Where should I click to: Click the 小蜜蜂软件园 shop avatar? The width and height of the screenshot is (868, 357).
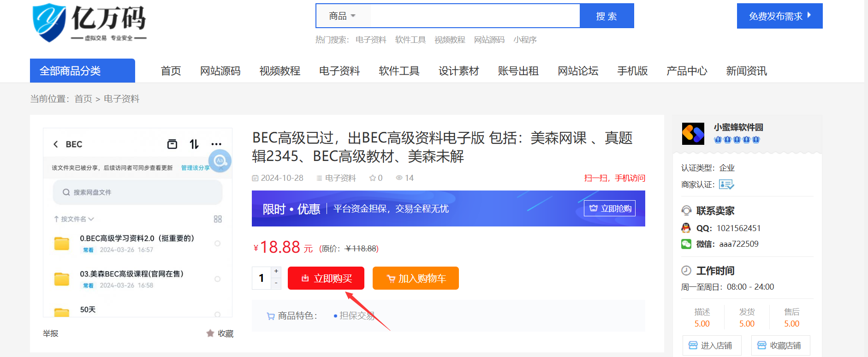[693, 134]
